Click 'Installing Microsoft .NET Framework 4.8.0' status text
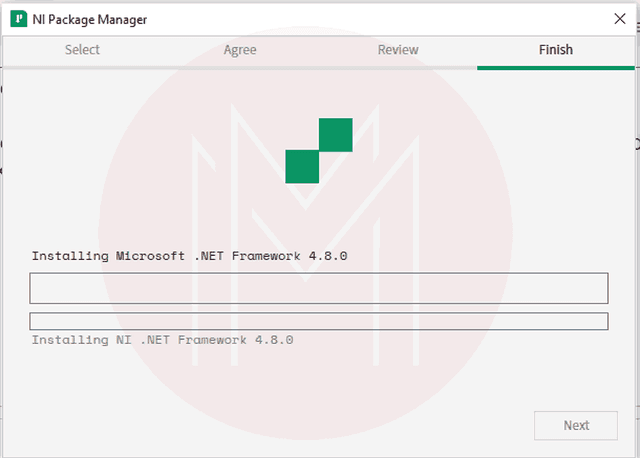Screen dimensions: 640x458 click(190, 256)
